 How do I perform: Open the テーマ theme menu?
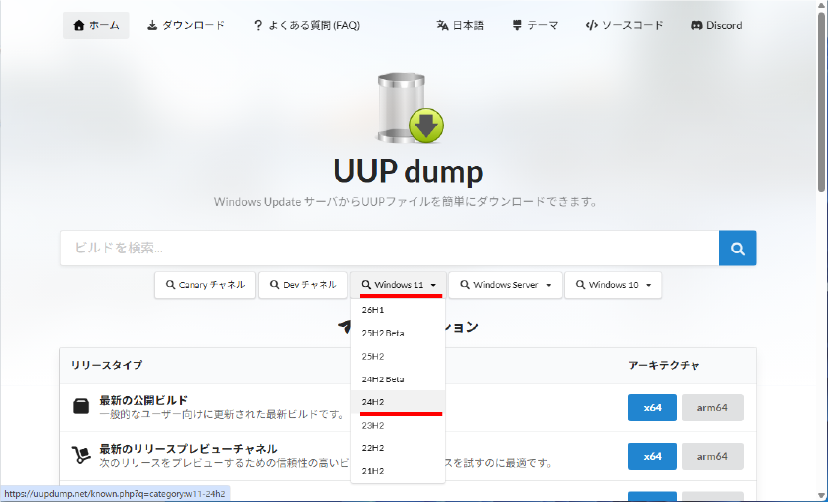(535, 26)
